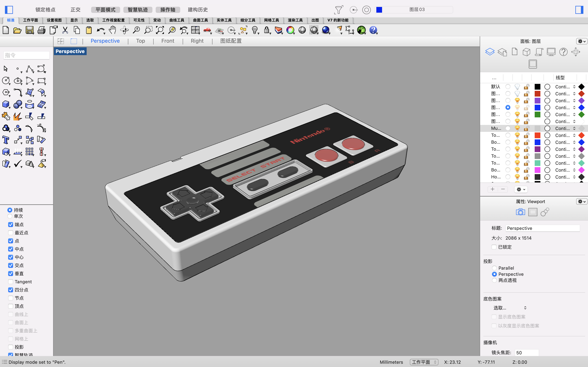Open the layer list gear options dropdown

(521, 189)
